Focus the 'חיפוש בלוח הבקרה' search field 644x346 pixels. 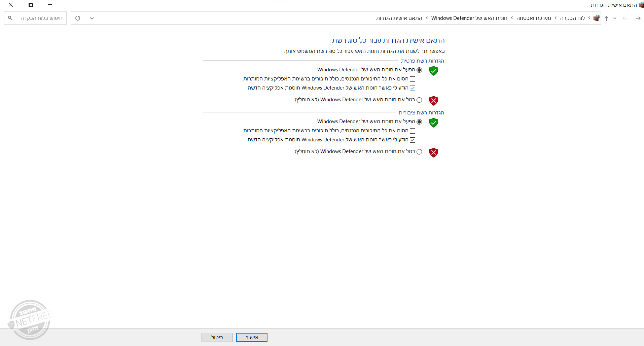point(35,18)
